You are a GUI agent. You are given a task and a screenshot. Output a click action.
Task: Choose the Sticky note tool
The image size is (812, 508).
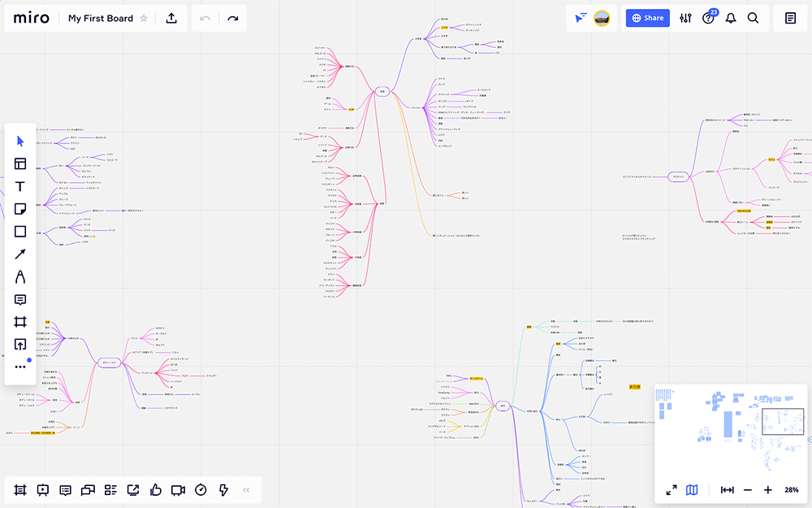coord(20,209)
